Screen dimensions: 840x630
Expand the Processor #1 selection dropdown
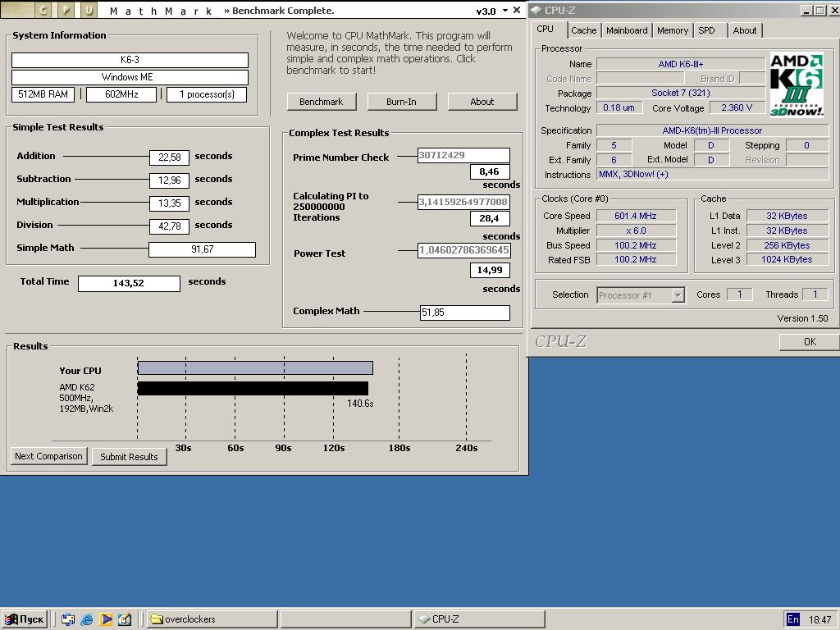(x=678, y=295)
